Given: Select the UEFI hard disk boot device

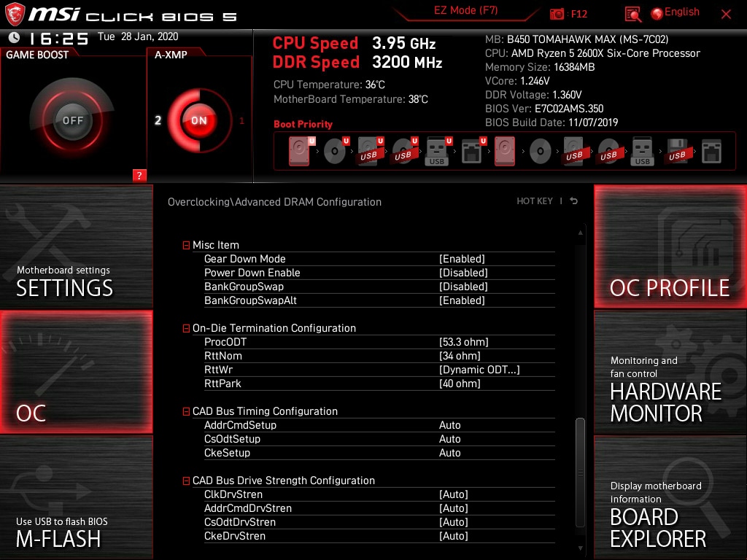Looking at the screenshot, I should click(301, 152).
